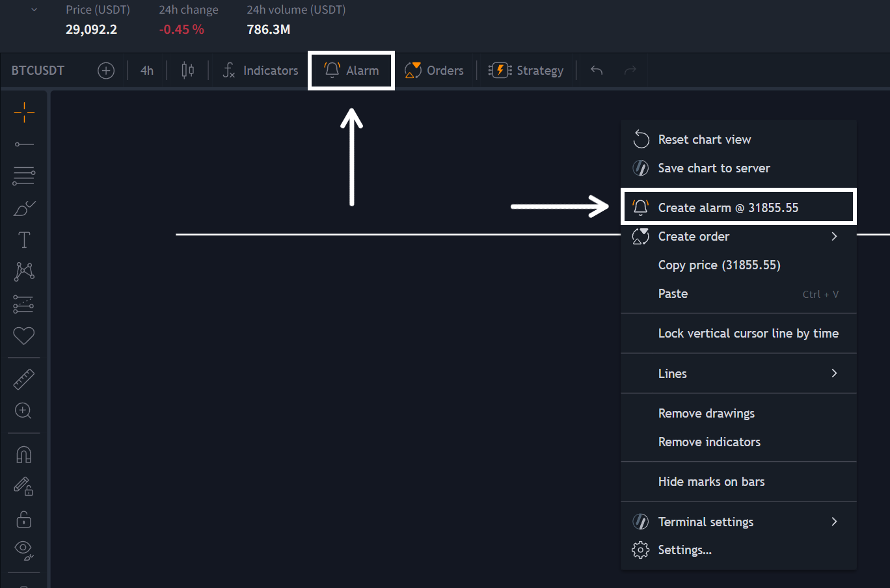Redo the chart action
This screenshot has width=890, height=588.
pos(630,70)
